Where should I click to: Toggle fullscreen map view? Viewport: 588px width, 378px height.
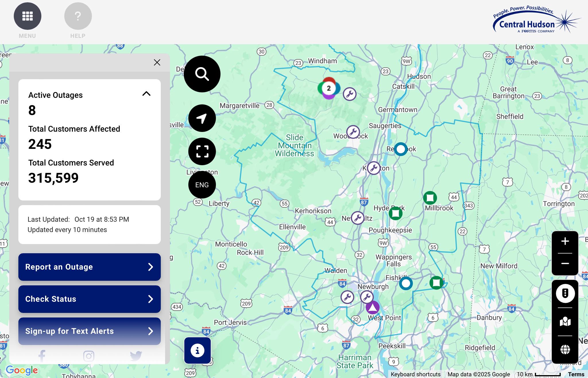tap(202, 151)
